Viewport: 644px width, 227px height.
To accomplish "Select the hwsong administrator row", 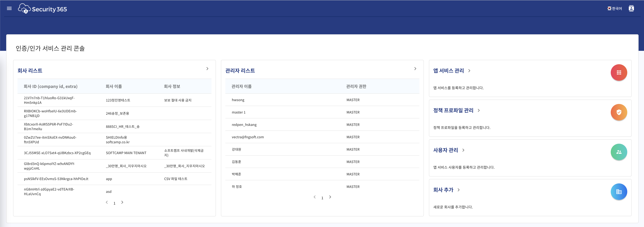I will (238, 100).
